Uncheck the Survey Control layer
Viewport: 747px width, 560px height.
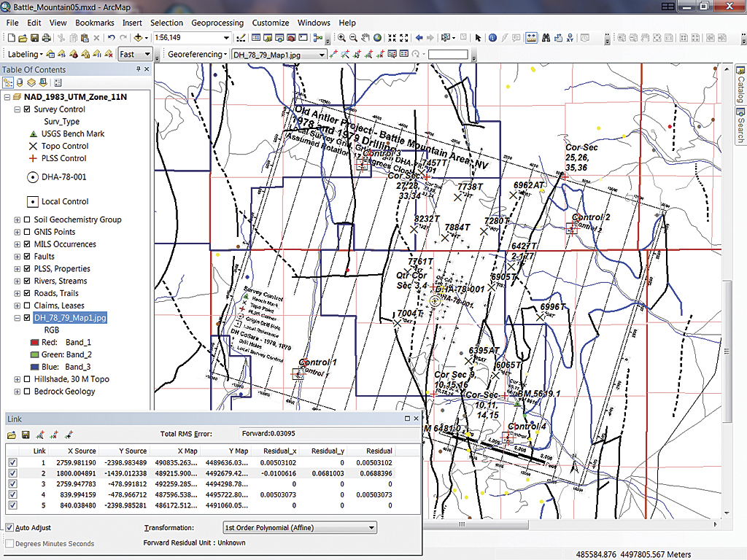point(27,109)
